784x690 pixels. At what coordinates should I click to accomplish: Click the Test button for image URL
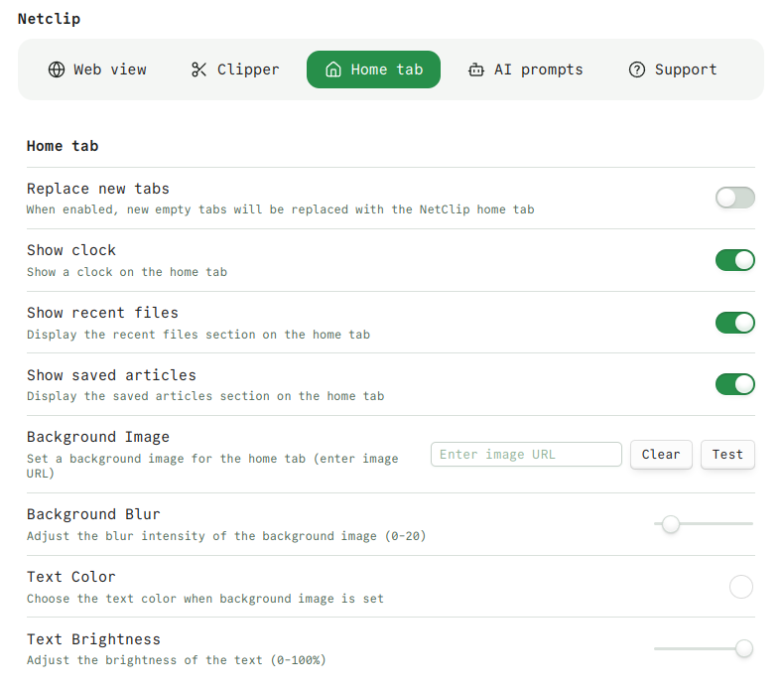pos(727,455)
